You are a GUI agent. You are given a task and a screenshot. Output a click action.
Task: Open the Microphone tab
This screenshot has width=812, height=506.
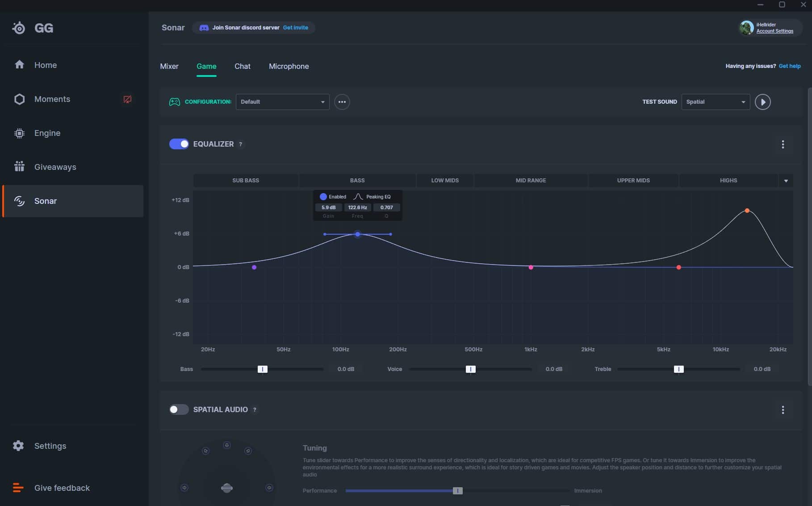point(289,66)
